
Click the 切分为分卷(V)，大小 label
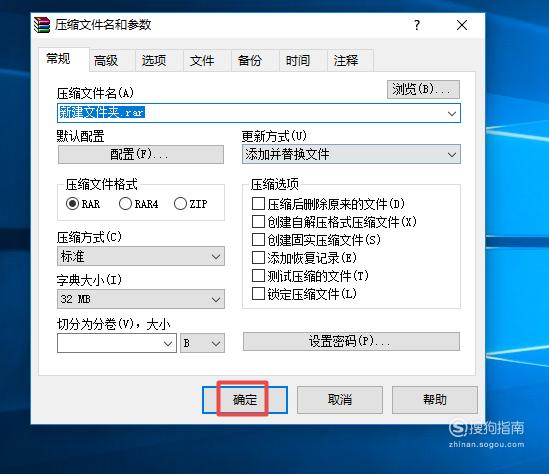tap(113, 324)
